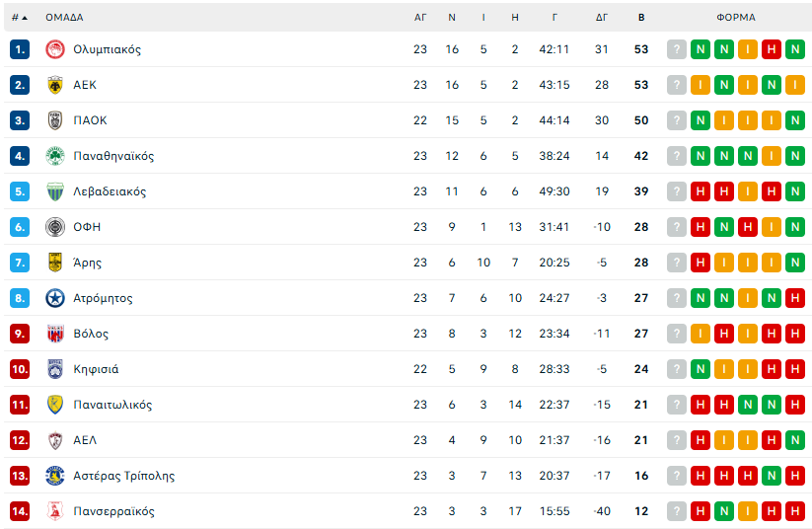Click the AEK team crest icon

[55, 85]
